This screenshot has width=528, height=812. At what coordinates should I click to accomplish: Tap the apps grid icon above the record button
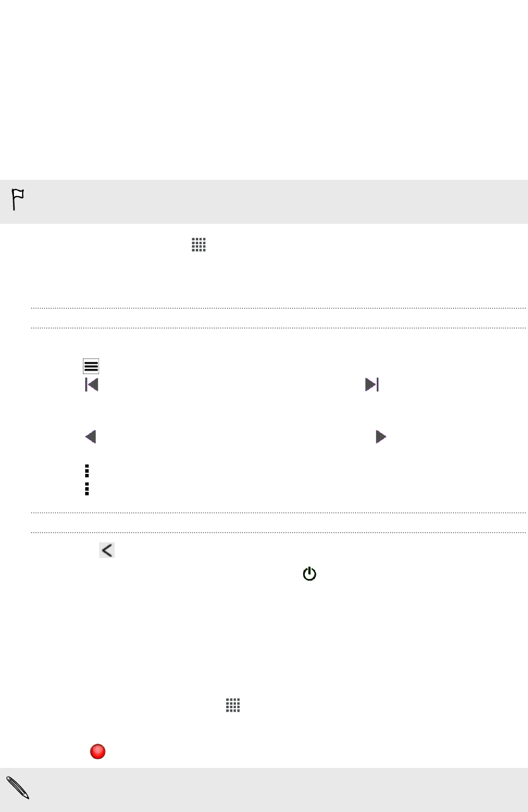[x=232, y=705]
